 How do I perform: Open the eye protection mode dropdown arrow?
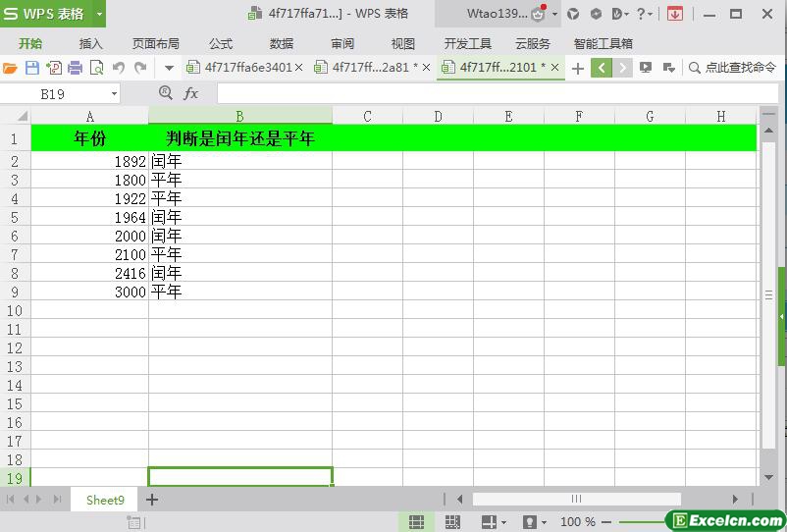coord(544,523)
